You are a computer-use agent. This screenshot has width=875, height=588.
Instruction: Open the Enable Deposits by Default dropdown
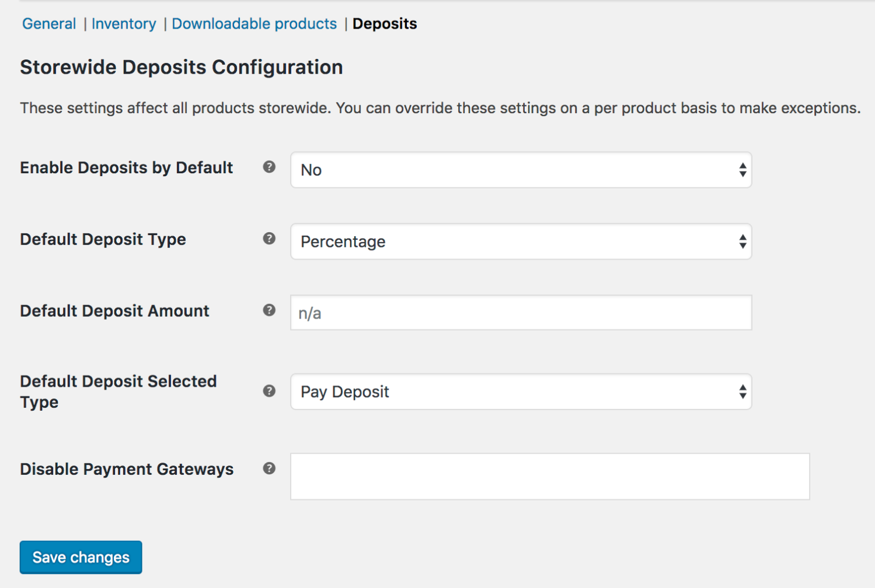[520, 170]
